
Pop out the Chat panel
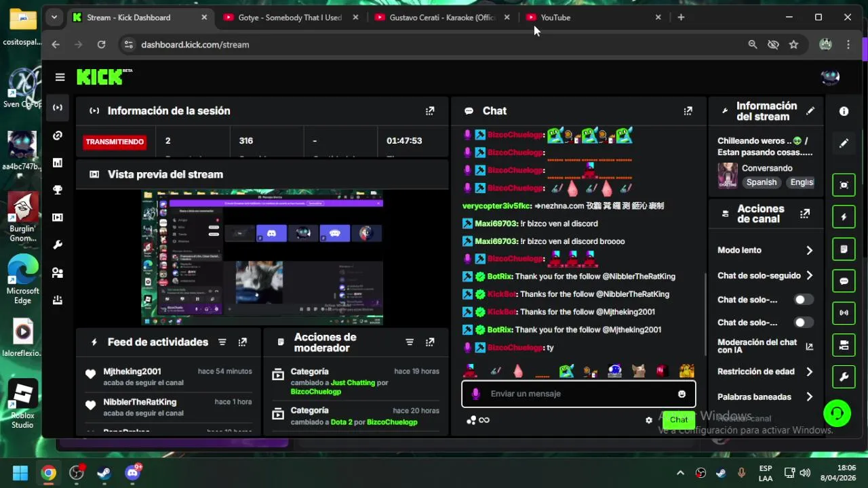tap(688, 110)
